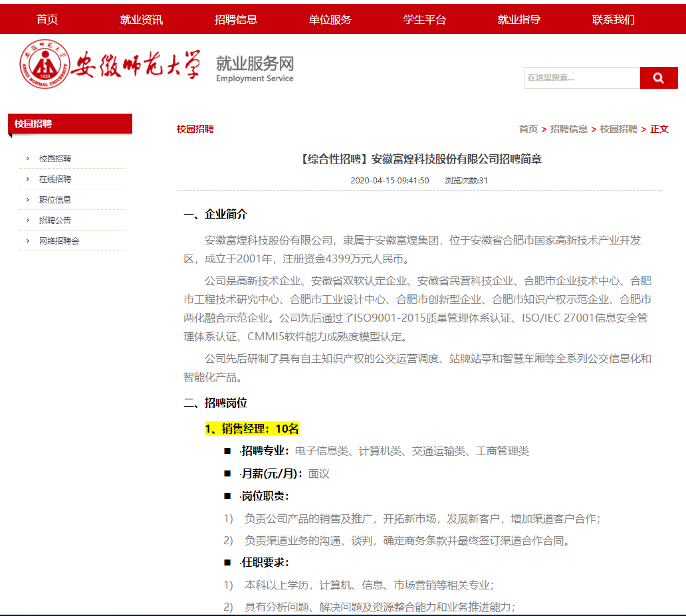686x616 pixels.
Task: Click 首页 in the breadcrumb trail
Action: coord(528,129)
